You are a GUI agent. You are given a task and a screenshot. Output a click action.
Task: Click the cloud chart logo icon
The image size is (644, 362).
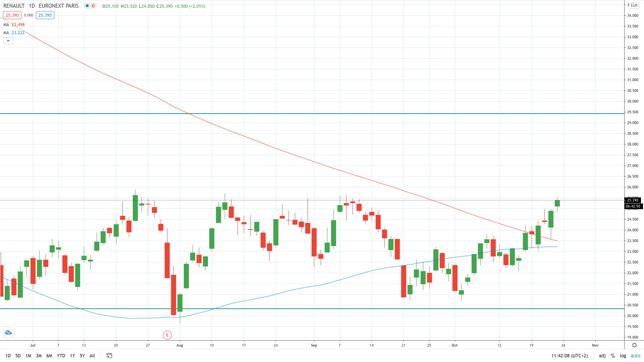(x=8, y=333)
